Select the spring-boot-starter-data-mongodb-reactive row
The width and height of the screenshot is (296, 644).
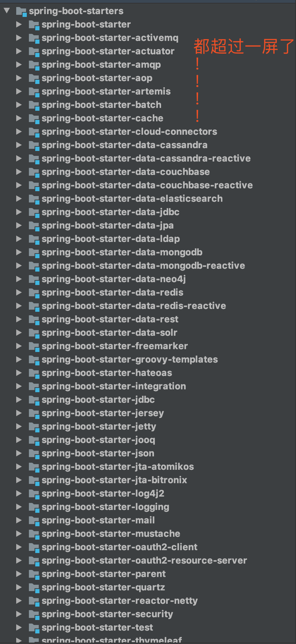click(148, 266)
